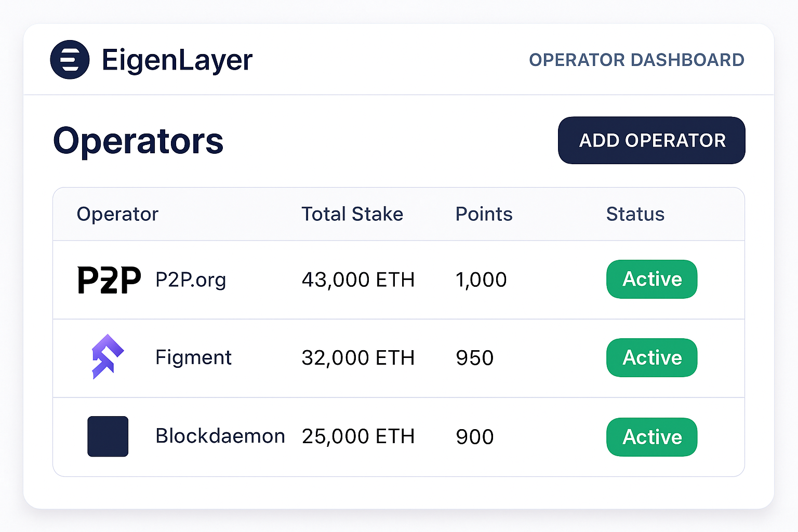Select the green Active swatch for Blockdaemon
This screenshot has height=532, width=798.
pyautogui.click(x=652, y=437)
